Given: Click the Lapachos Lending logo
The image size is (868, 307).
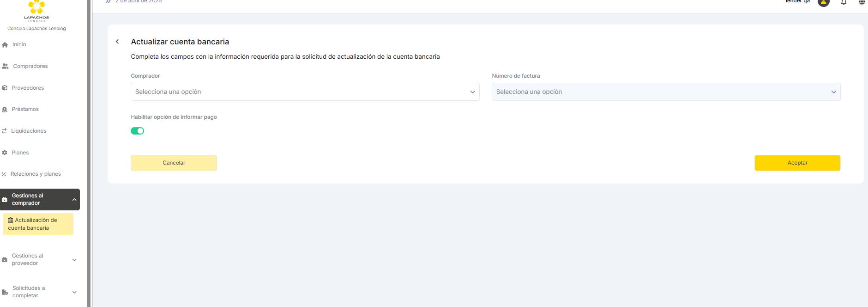Looking at the screenshot, I should pyautogui.click(x=36, y=11).
